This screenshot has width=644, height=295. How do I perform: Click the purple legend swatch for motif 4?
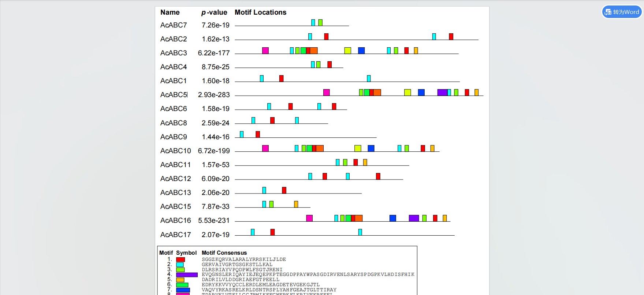click(x=187, y=274)
